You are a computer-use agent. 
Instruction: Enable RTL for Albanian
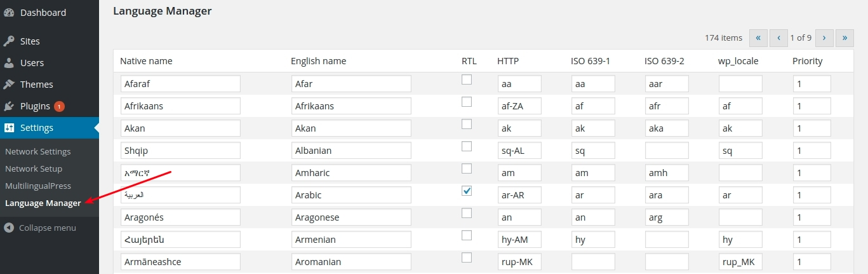(x=467, y=146)
